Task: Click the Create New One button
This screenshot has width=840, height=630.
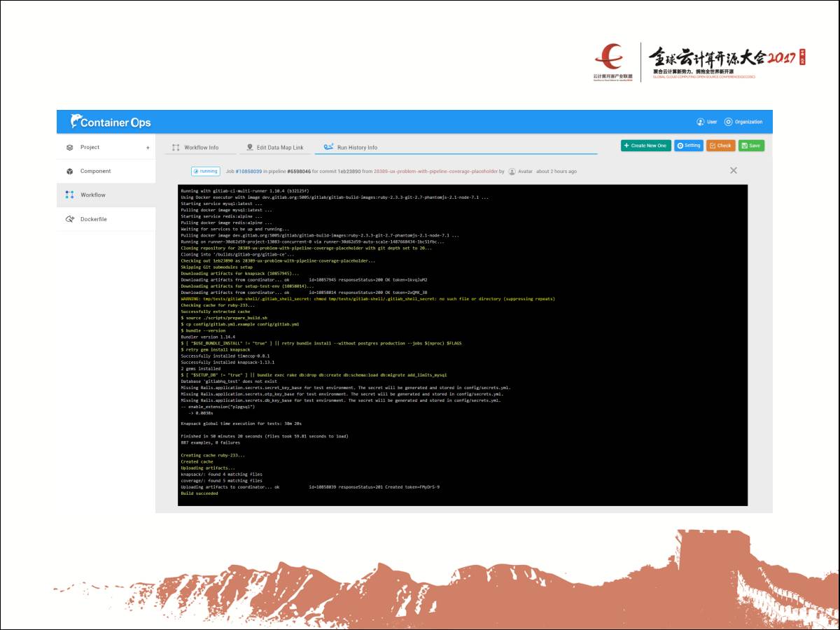Action: [645, 146]
